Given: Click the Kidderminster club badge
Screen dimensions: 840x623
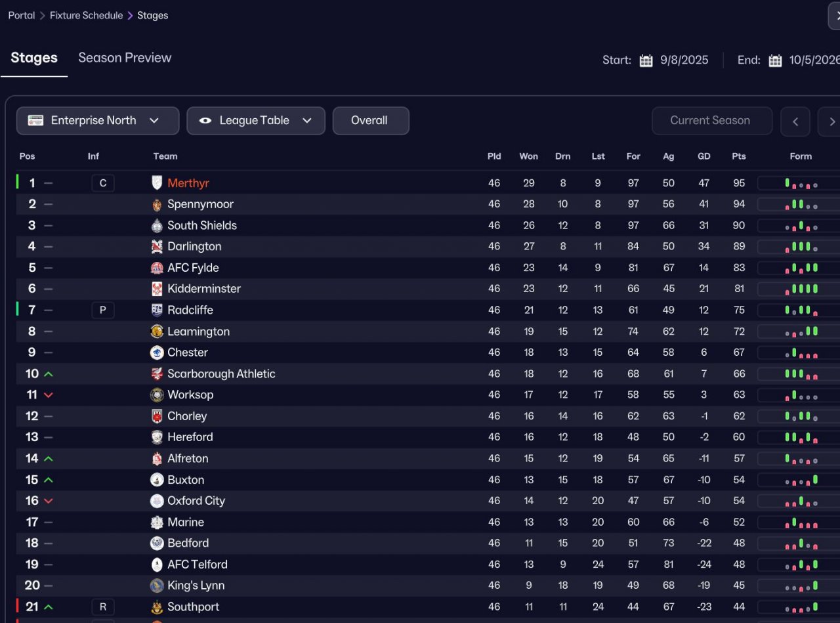Looking at the screenshot, I should tap(157, 289).
